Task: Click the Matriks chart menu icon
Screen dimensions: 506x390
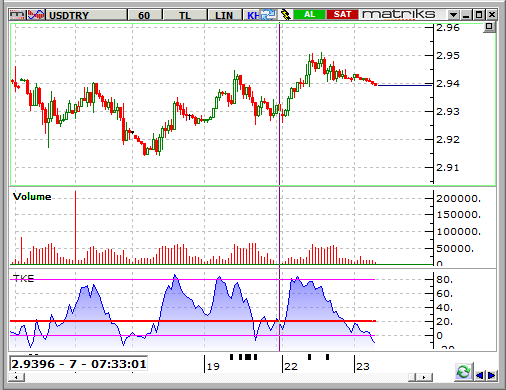Action: tap(17, 15)
